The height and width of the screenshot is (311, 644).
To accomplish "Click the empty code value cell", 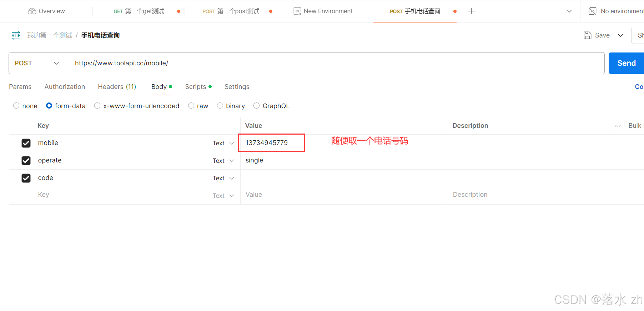I will 344,178.
